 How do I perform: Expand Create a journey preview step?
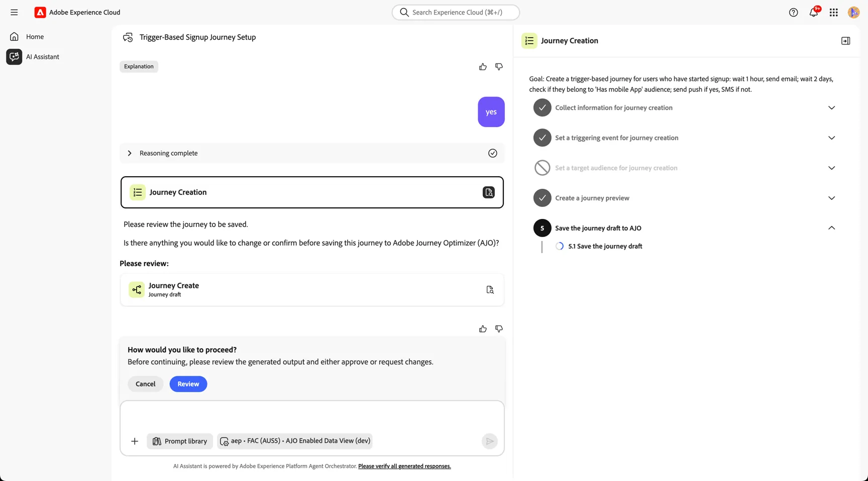click(x=831, y=198)
